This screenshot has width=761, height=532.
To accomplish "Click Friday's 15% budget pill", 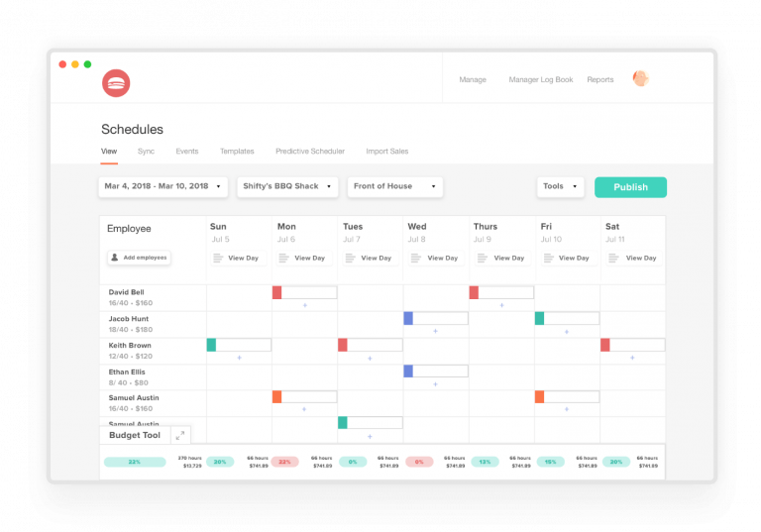I will [550, 462].
